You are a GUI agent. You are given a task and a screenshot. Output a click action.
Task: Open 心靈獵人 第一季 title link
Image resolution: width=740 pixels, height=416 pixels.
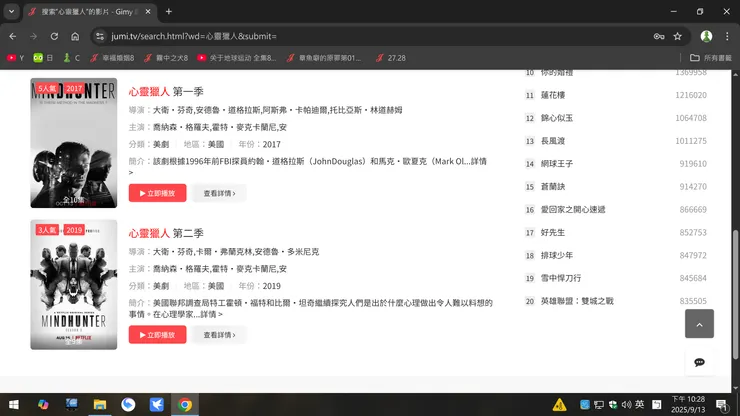click(x=166, y=92)
